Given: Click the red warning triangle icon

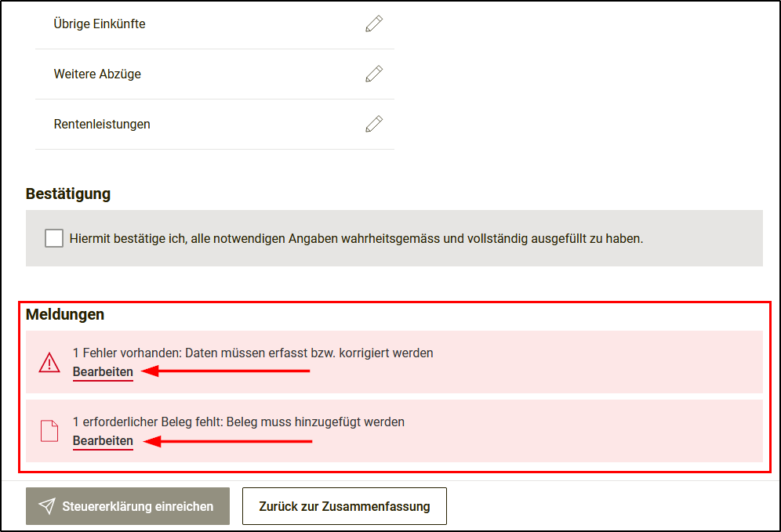Looking at the screenshot, I should click(49, 363).
